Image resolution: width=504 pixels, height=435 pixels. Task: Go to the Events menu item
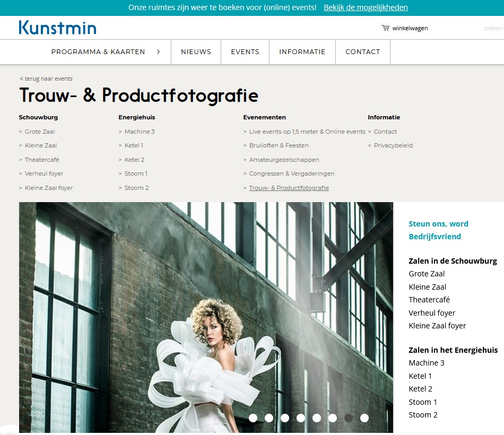(245, 52)
